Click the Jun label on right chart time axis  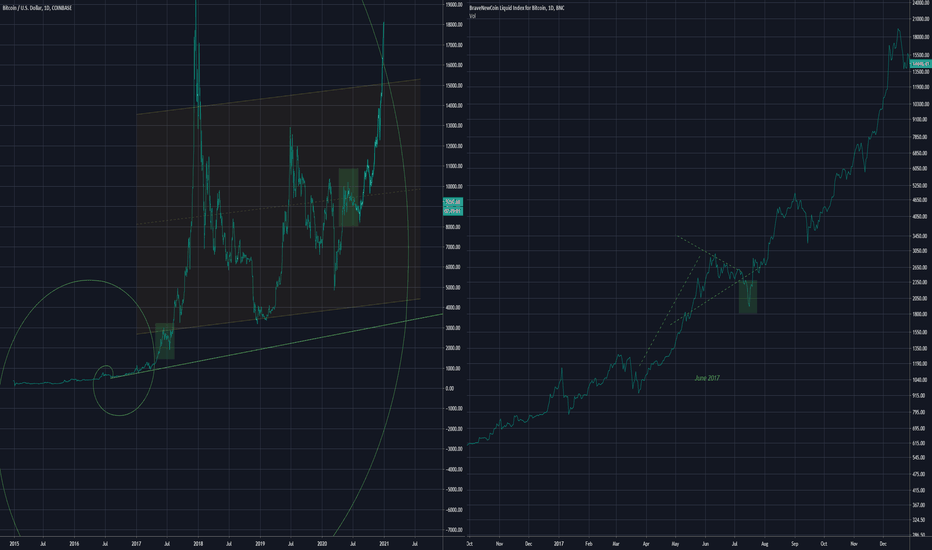pos(706,543)
